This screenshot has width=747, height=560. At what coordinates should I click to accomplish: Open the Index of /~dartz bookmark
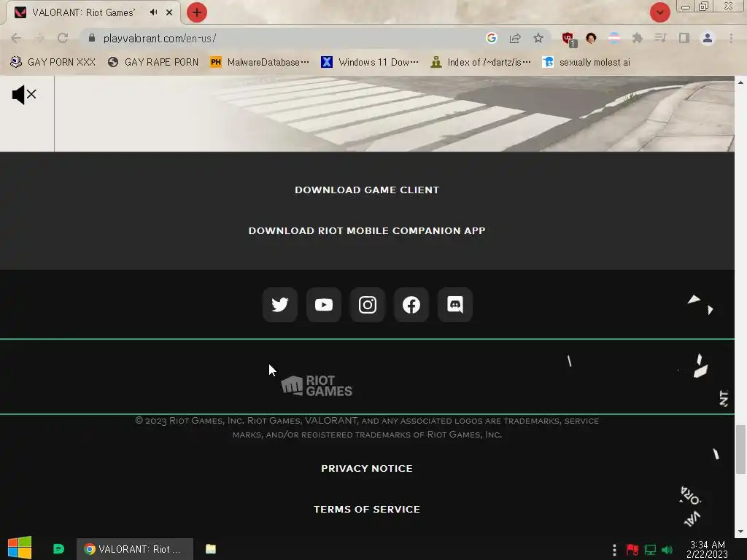481,63
